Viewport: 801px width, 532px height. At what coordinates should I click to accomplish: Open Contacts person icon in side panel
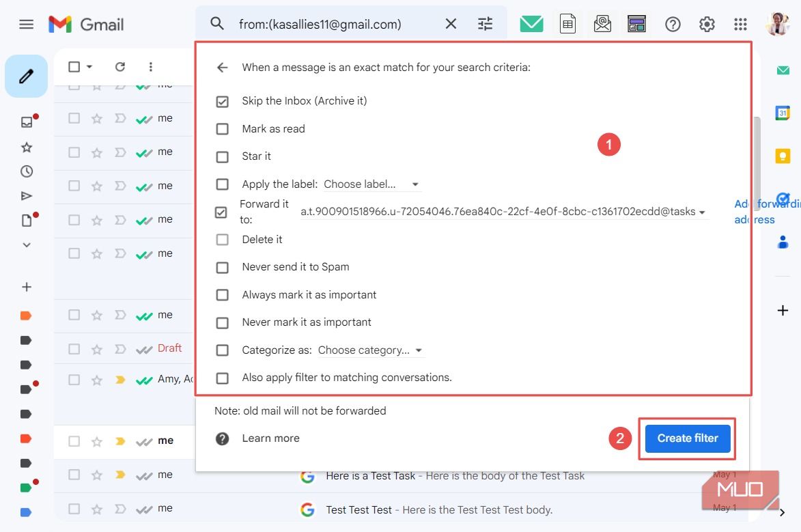(x=783, y=242)
